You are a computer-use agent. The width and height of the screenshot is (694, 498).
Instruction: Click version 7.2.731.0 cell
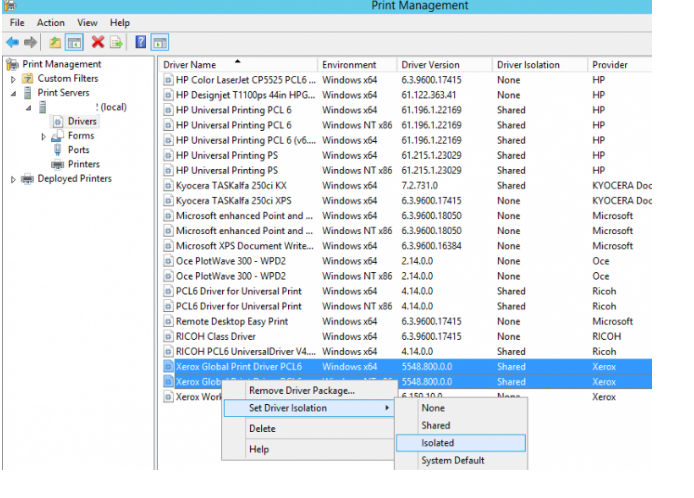[x=420, y=185]
